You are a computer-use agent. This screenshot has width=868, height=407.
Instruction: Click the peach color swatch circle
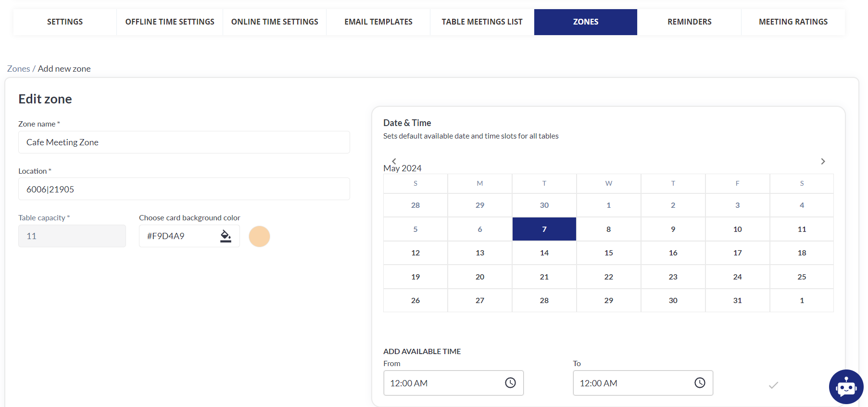pyautogui.click(x=259, y=236)
